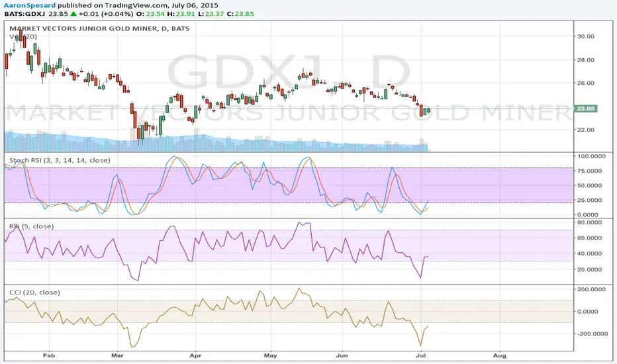Click the 75.0000 Stoch RSI axis label
This screenshot has height=364, width=617.
point(589,171)
